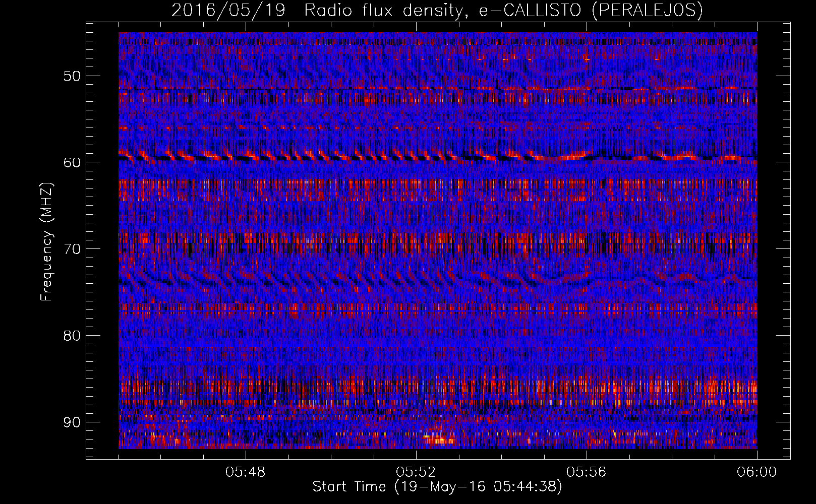The height and width of the screenshot is (504, 816).
Task: Click the 05:56 time tick label
Action: (x=587, y=472)
